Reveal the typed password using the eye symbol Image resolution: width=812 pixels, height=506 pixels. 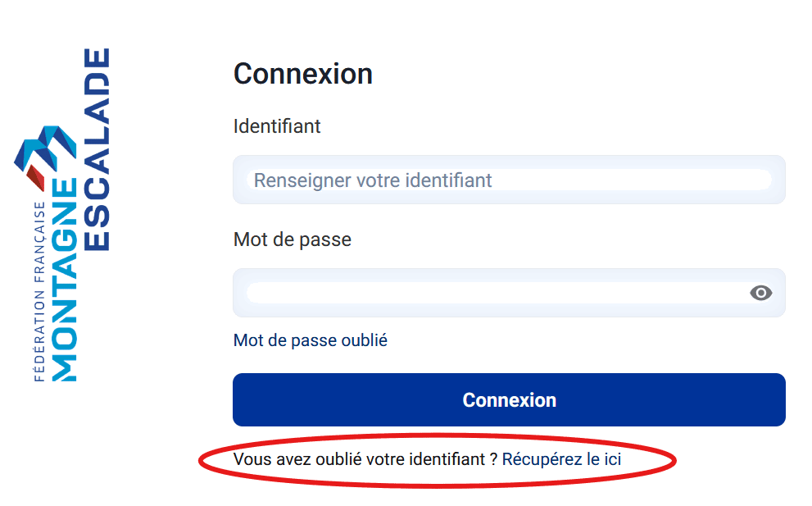[x=760, y=293]
